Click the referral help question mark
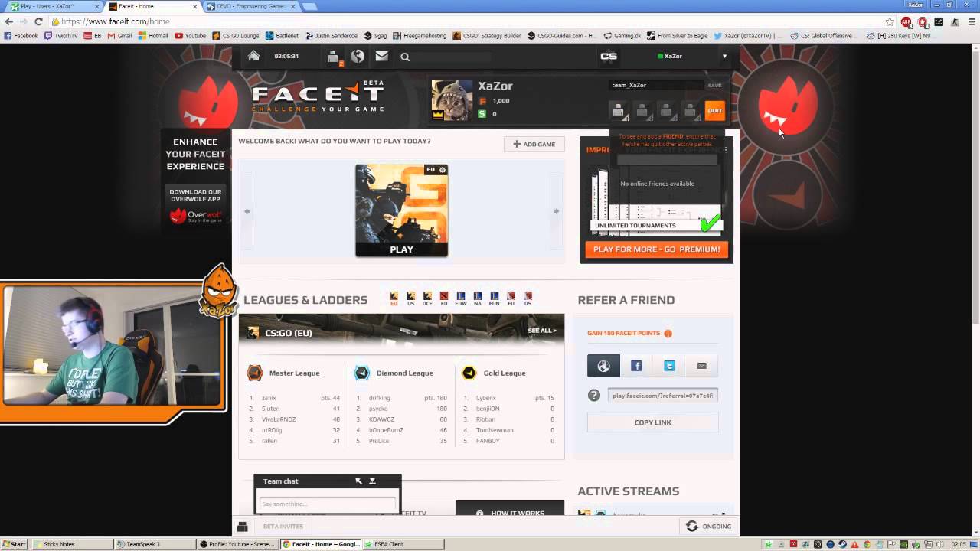Viewport: 980px width, 551px height. pos(593,396)
